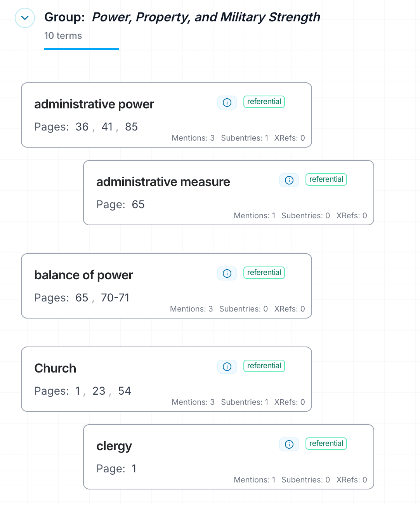Viewport: 420px width, 505px height.
Task: Open page 36 for administrative power
Action: 82,127
